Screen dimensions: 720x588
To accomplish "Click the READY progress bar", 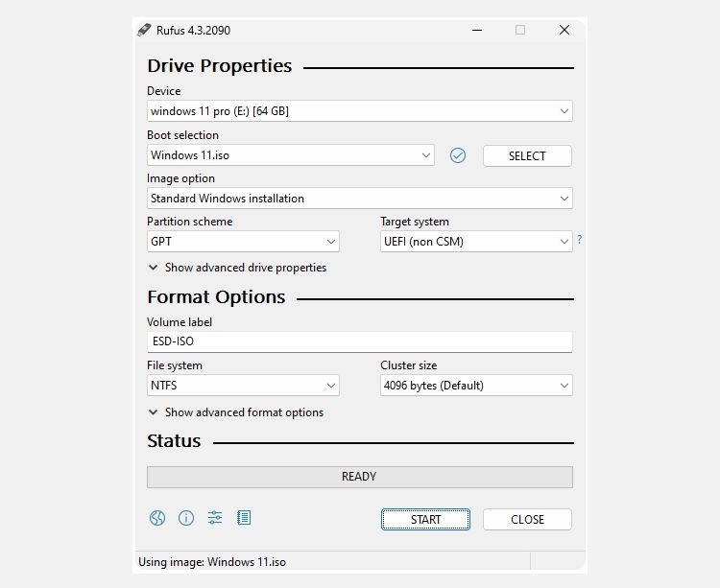I will point(359,477).
